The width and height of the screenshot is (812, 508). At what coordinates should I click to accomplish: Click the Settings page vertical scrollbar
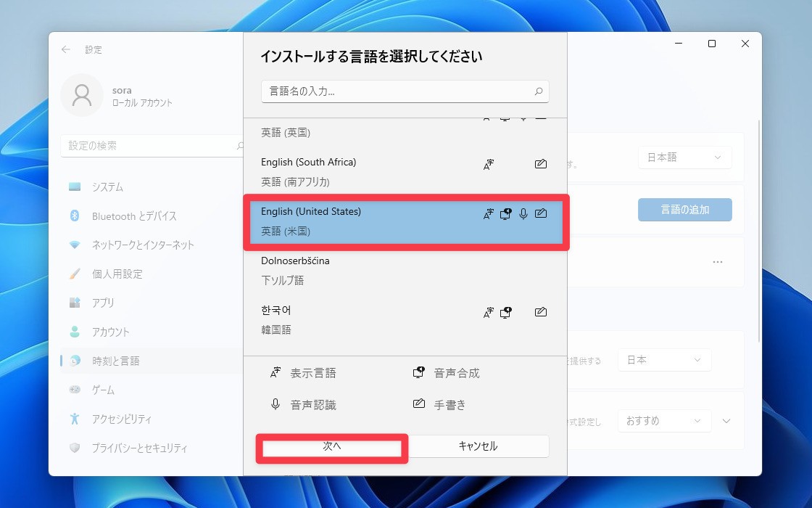758,231
